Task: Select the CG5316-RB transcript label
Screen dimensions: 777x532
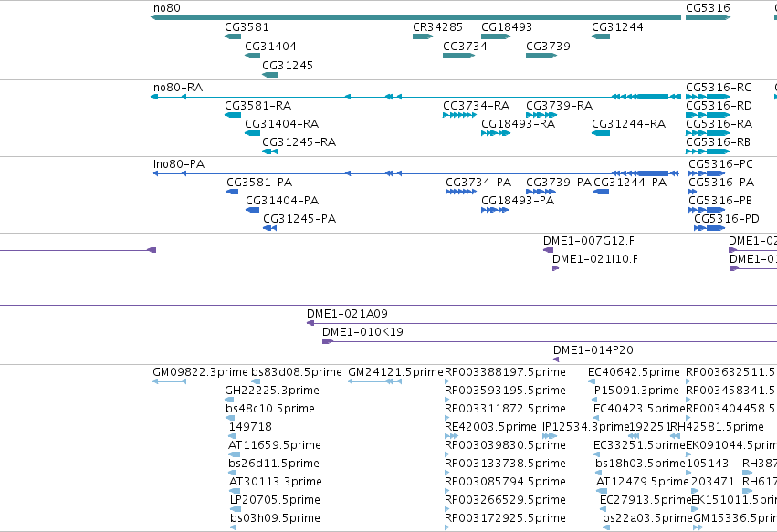Action: click(718, 142)
